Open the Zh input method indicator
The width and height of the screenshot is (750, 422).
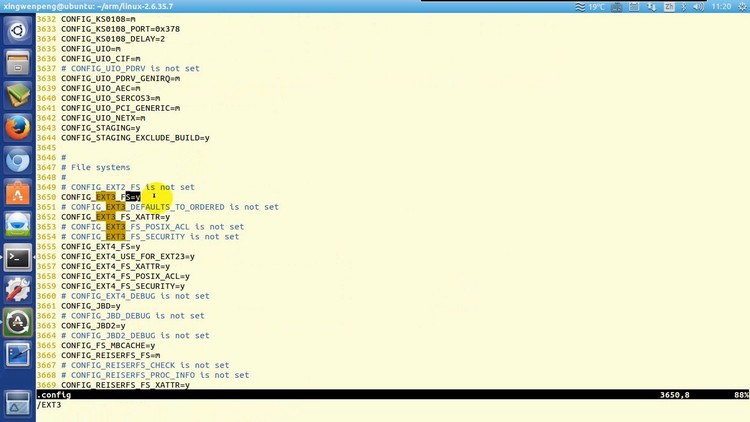coord(669,7)
